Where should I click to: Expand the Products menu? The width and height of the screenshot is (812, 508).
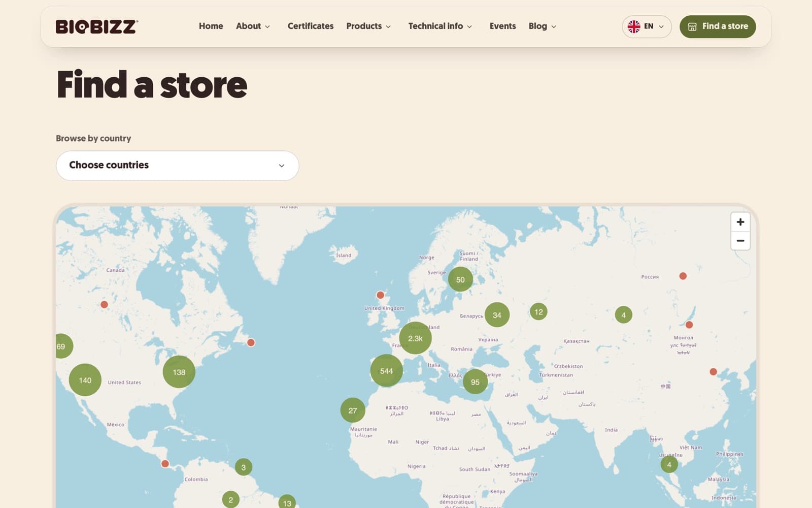pos(368,26)
